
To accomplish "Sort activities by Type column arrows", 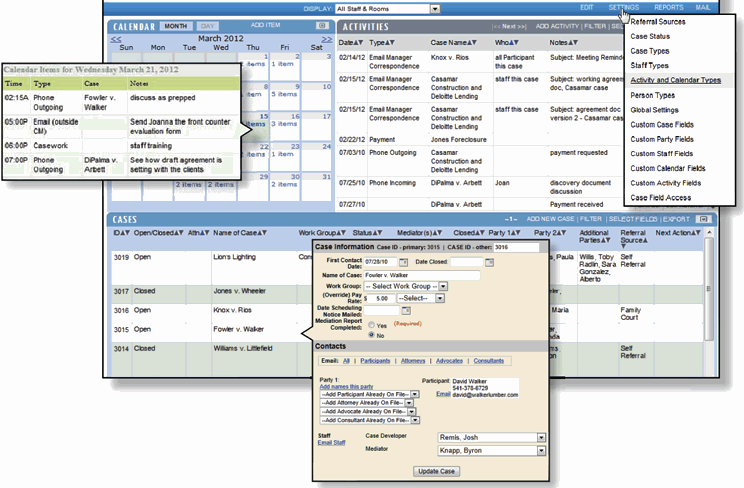I will (x=390, y=43).
